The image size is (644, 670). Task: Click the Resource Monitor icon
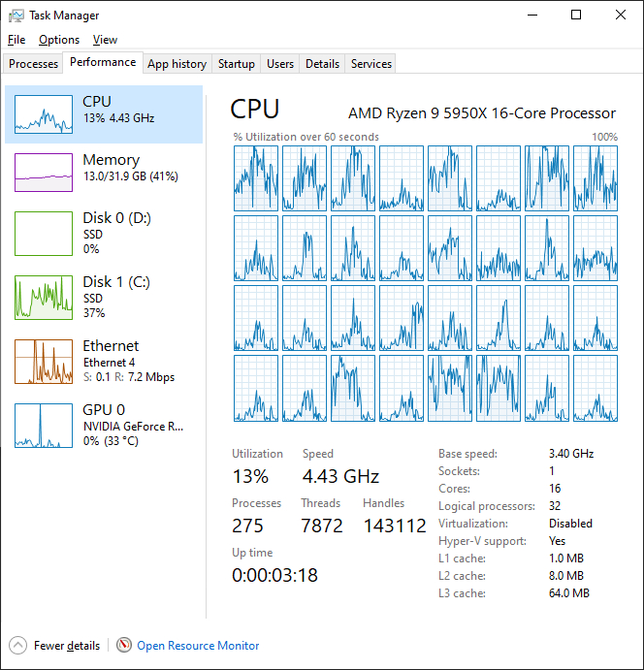(124, 646)
